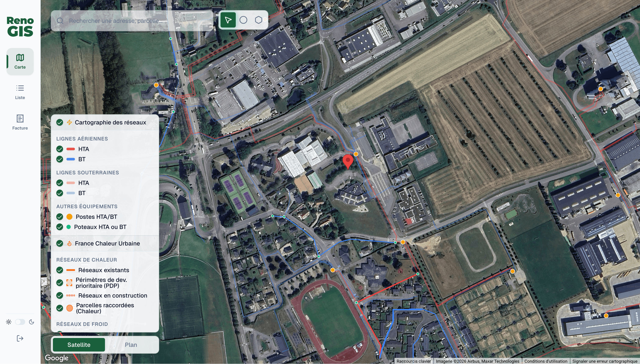Click the address search field

[132, 21]
